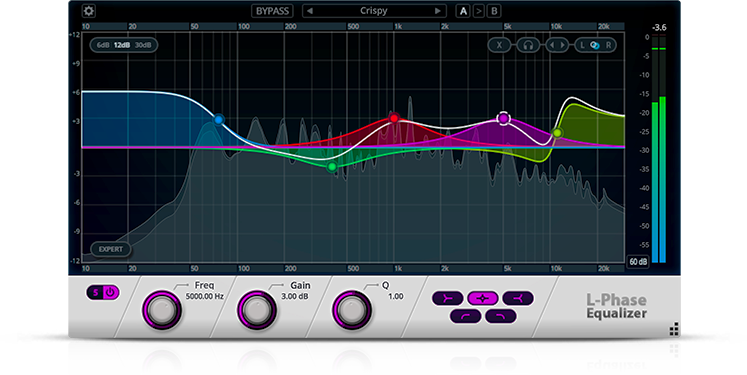The image size is (747, 375).
Task: Set display range to 12dB
Action: pos(122,45)
